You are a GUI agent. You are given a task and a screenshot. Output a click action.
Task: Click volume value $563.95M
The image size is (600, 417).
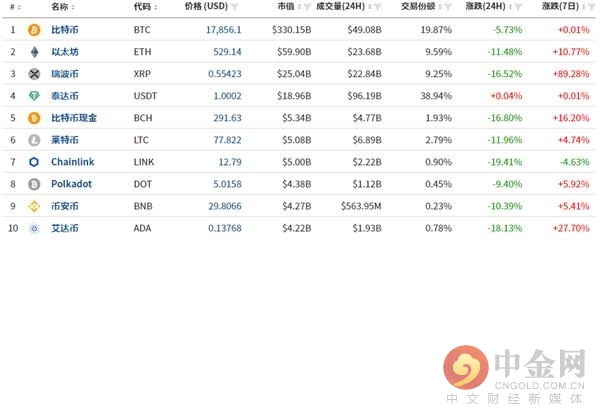(361, 206)
